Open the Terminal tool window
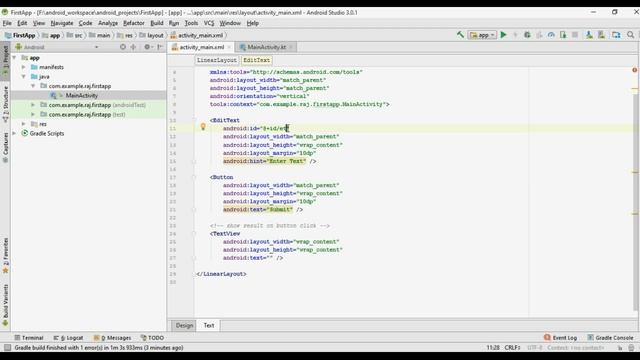This screenshot has height=360, width=640. [x=29, y=338]
